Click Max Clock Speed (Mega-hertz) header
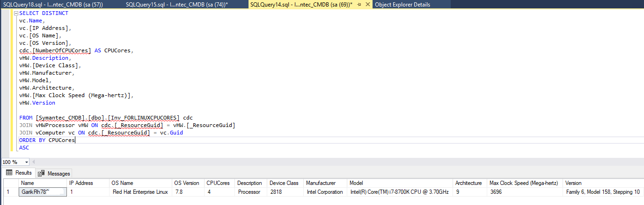 (x=525, y=183)
